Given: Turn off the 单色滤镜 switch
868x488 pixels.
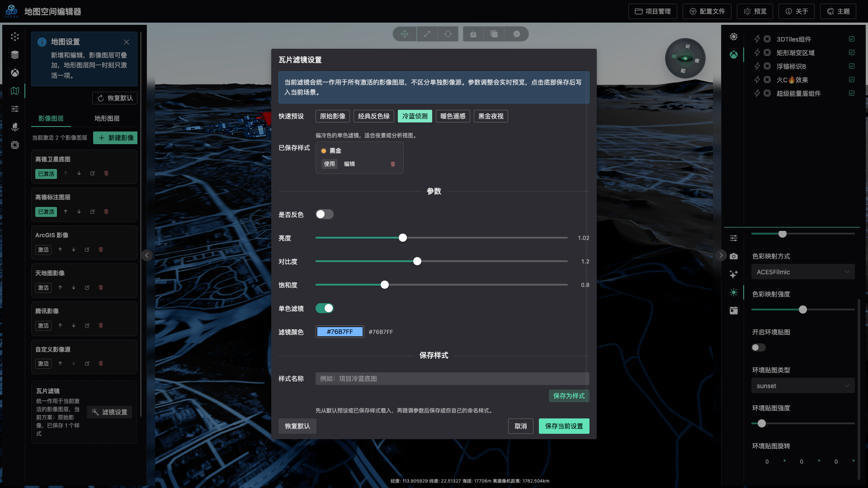Looking at the screenshot, I should (x=324, y=308).
